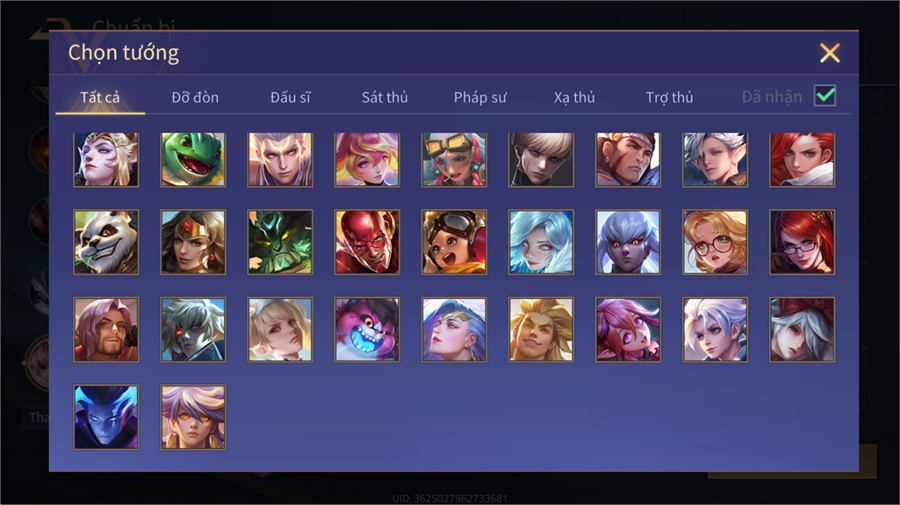900x505 pixels.
Task: Close the Chọn tướng dialog
Action: (x=829, y=53)
